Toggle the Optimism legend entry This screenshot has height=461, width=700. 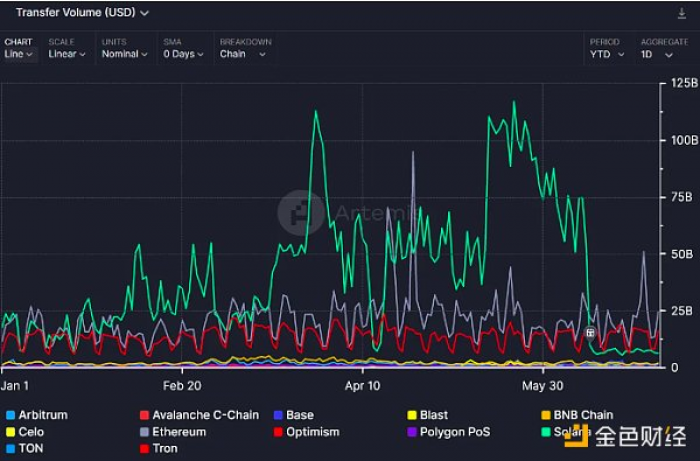click(307, 432)
